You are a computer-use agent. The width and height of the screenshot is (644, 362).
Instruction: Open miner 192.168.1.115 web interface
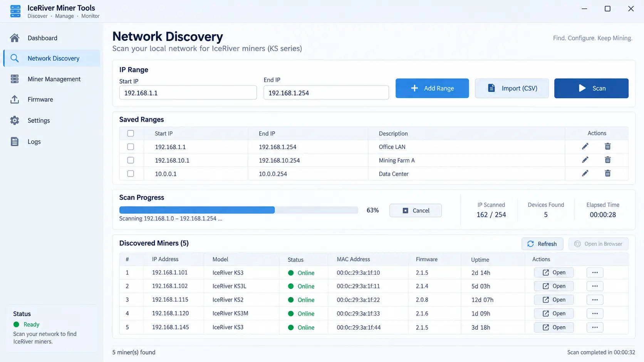554,300
